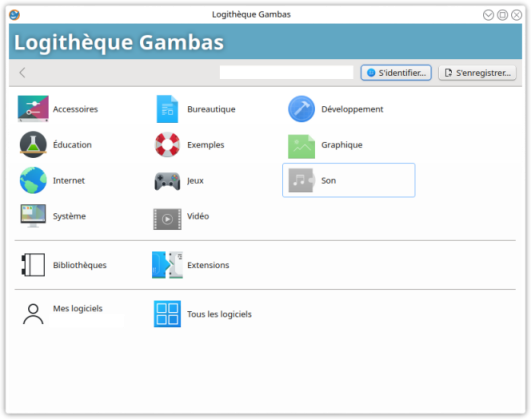Open the Exemples lifebuoy icon
Image resolution: width=531 pixels, height=419 pixels.
167,145
